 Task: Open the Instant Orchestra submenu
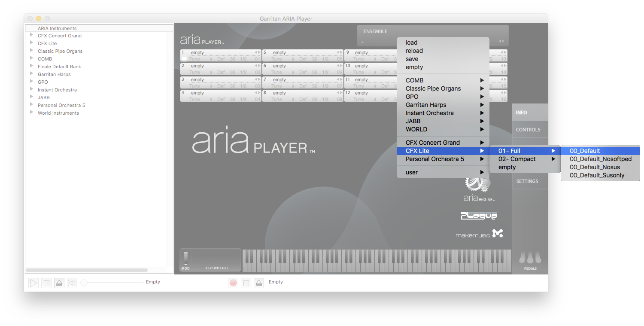pos(443,113)
